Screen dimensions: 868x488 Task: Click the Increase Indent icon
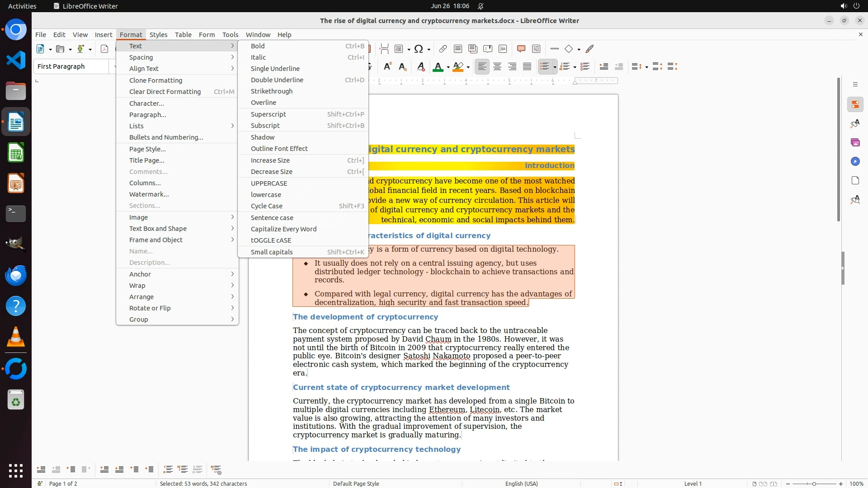pos(604,67)
